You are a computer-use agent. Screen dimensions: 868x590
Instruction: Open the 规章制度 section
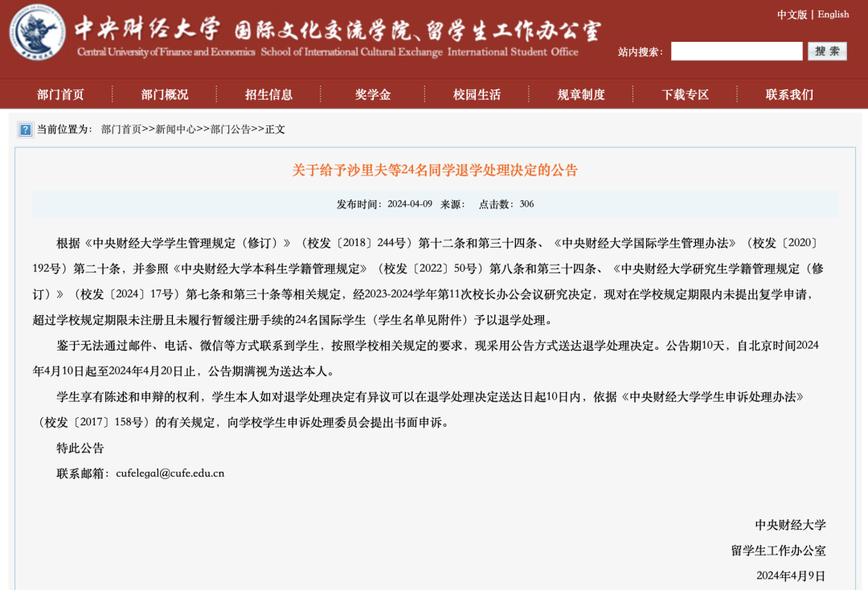click(x=582, y=93)
